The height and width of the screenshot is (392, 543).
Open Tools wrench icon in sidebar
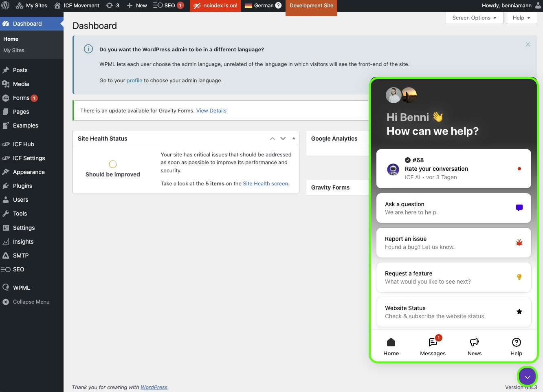pyautogui.click(x=6, y=214)
